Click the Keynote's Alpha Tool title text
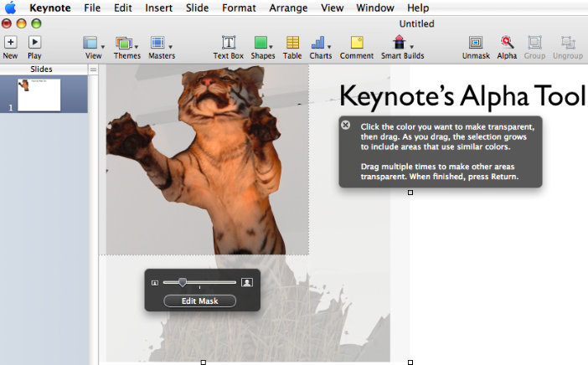The width and height of the screenshot is (588, 365). (x=462, y=96)
